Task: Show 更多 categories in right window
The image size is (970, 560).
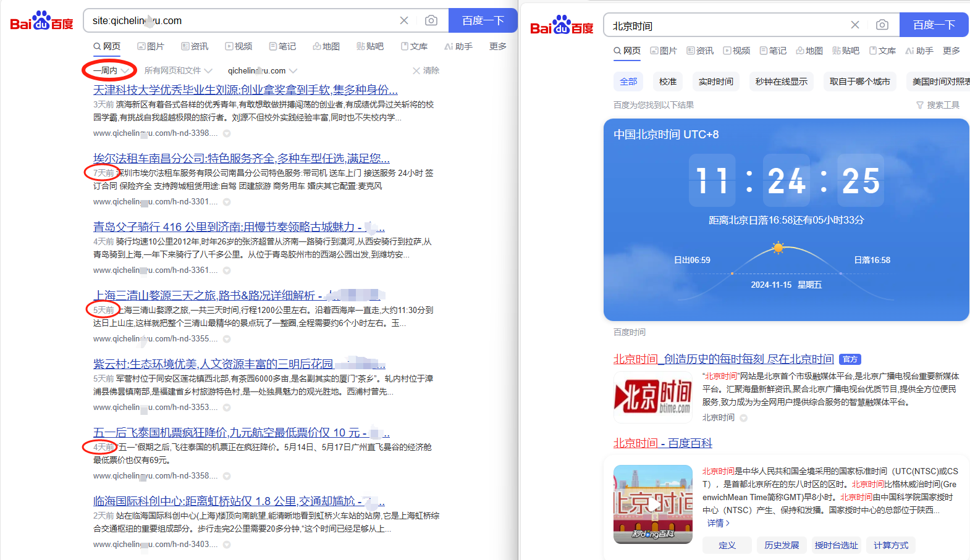Action: tap(951, 51)
